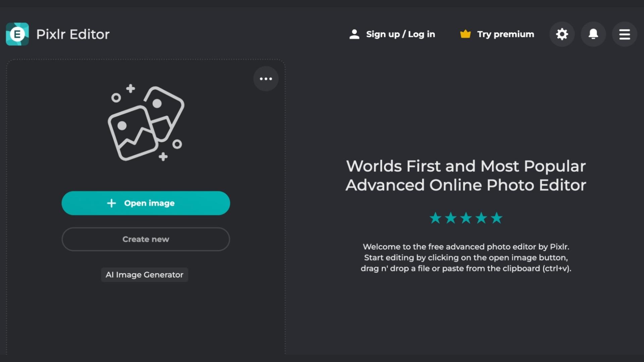Click the Sign up / Log in link
Viewport: 644px width, 362px height.
coord(400,34)
